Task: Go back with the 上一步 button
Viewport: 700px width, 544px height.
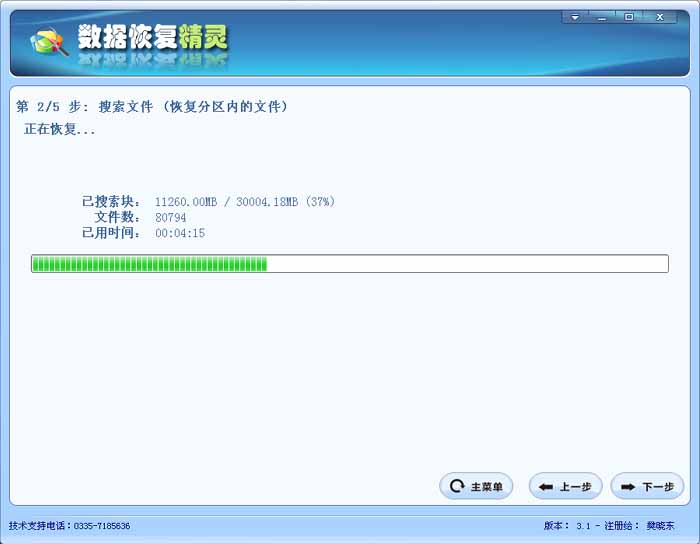Action: (565, 487)
